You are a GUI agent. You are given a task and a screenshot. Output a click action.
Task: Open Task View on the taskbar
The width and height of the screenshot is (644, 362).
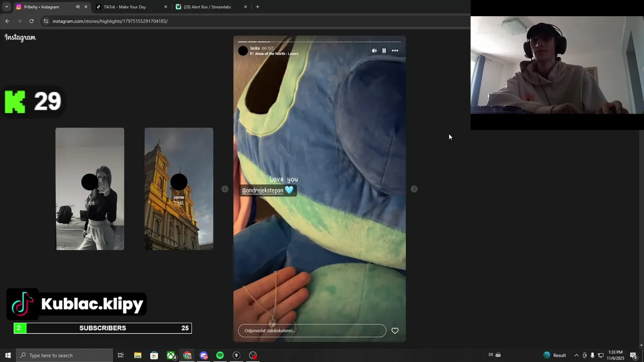point(121,355)
